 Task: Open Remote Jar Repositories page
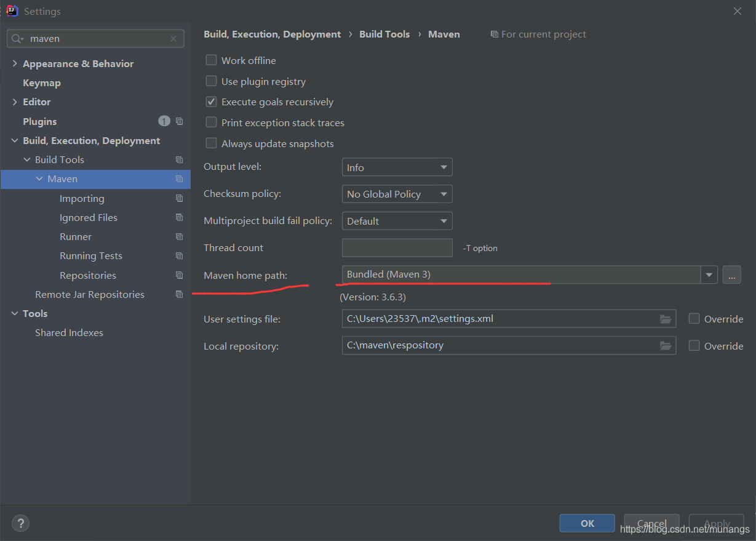[90, 294]
